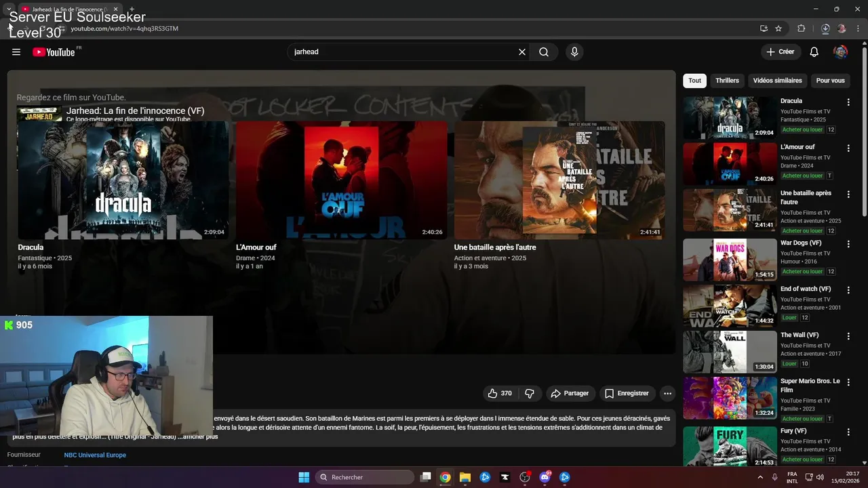Submit search with magnifier button
Screen dimensions: 868x488
click(x=544, y=52)
